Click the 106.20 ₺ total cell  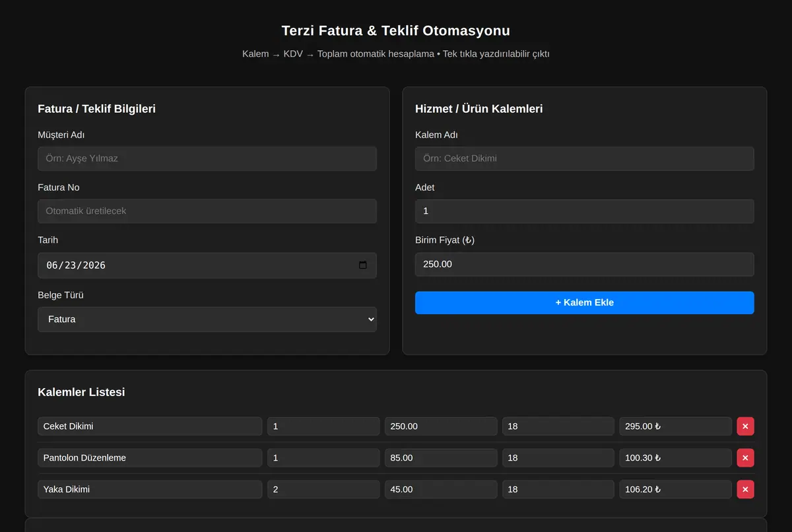676,490
